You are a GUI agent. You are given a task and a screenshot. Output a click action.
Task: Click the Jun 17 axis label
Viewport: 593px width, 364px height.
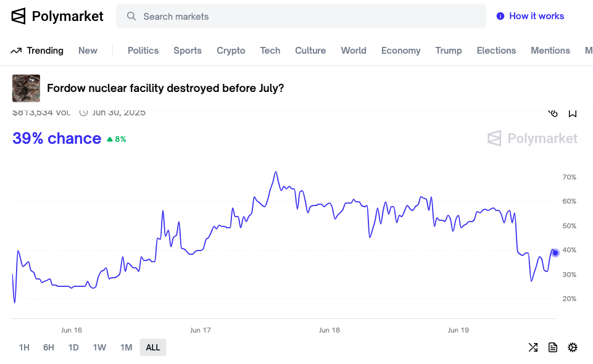[201, 330]
